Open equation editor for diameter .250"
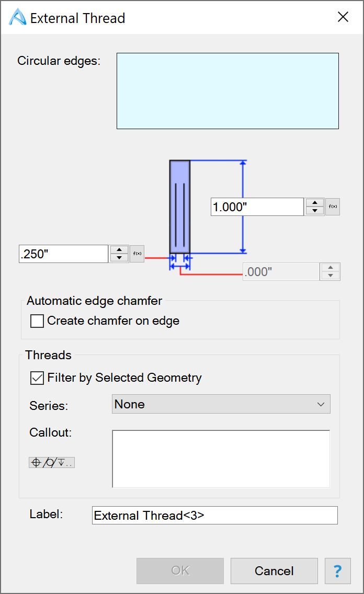Viewport: 364px width, 594px height. tap(137, 254)
